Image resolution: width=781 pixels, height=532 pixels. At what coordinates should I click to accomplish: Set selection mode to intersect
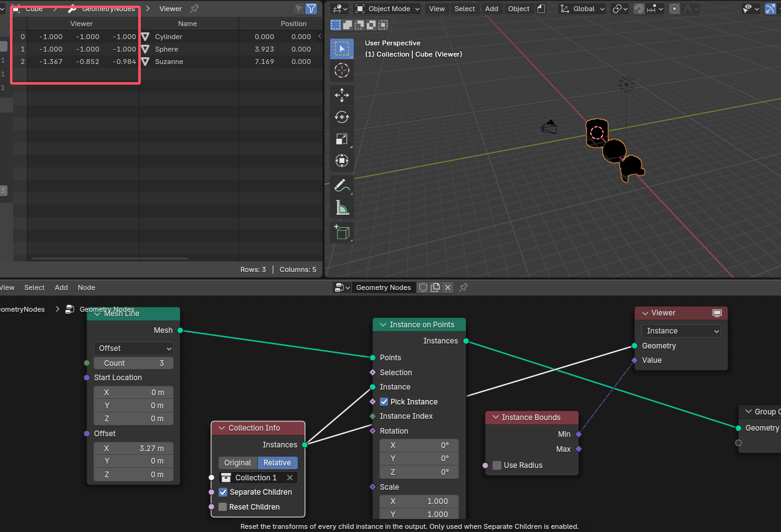(383, 25)
